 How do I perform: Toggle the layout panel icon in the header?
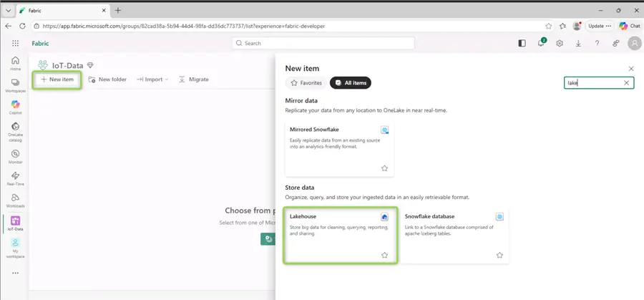(x=522, y=43)
